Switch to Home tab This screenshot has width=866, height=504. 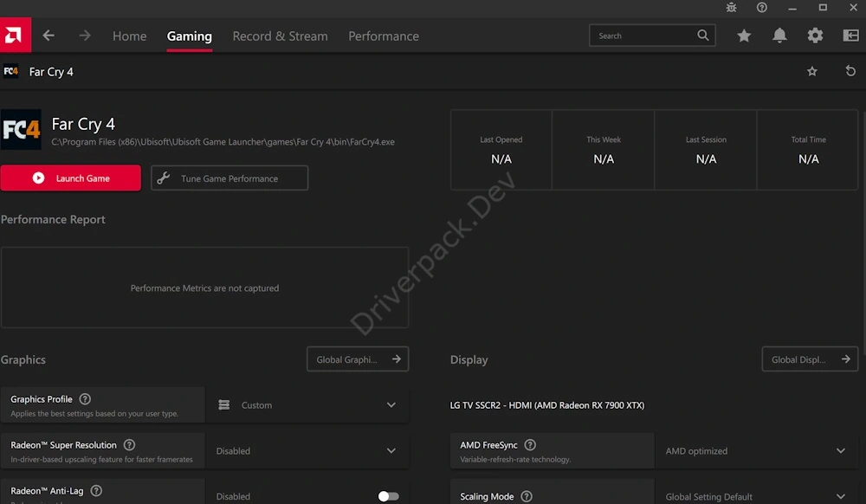130,36
